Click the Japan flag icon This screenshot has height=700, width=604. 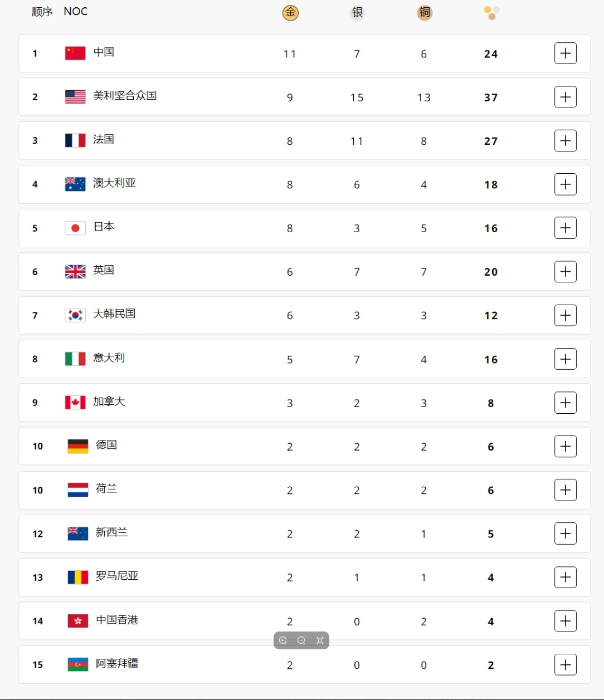click(75, 228)
